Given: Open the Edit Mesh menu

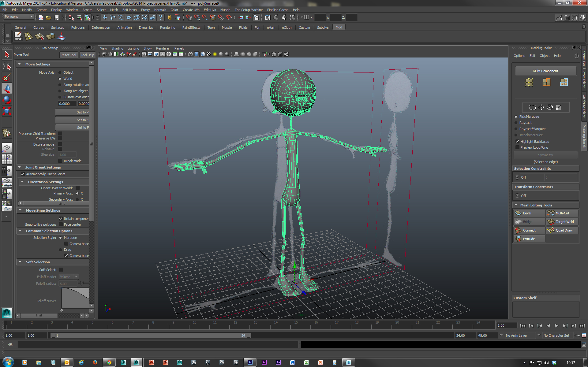Looking at the screenshot, I should pos(129,10).
